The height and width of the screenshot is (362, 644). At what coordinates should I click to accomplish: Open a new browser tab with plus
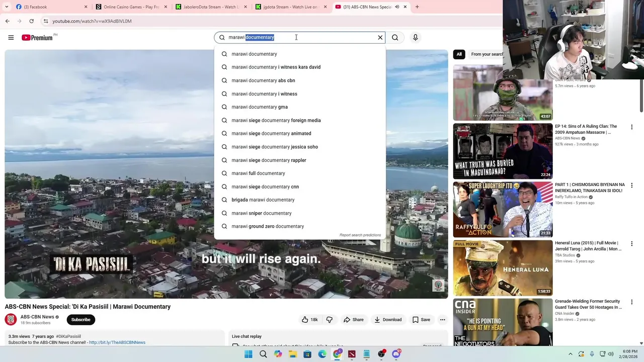[417, 7]
